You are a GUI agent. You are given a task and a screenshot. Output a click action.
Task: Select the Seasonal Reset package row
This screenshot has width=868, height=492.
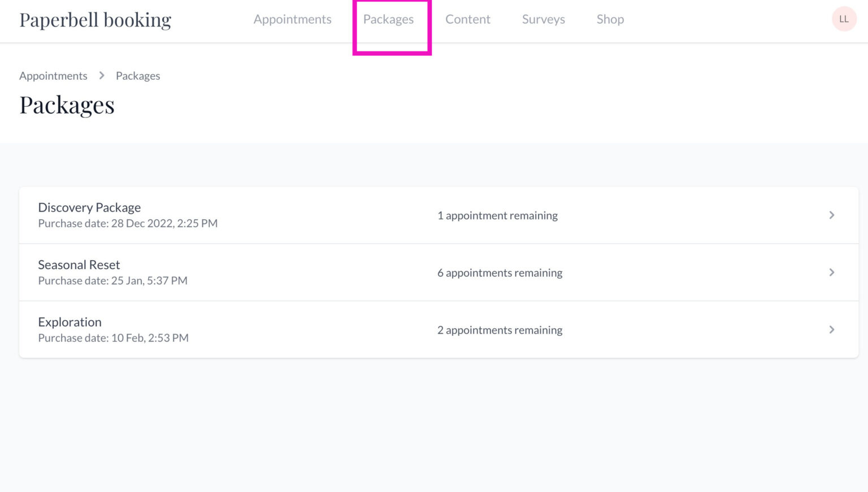79,264
